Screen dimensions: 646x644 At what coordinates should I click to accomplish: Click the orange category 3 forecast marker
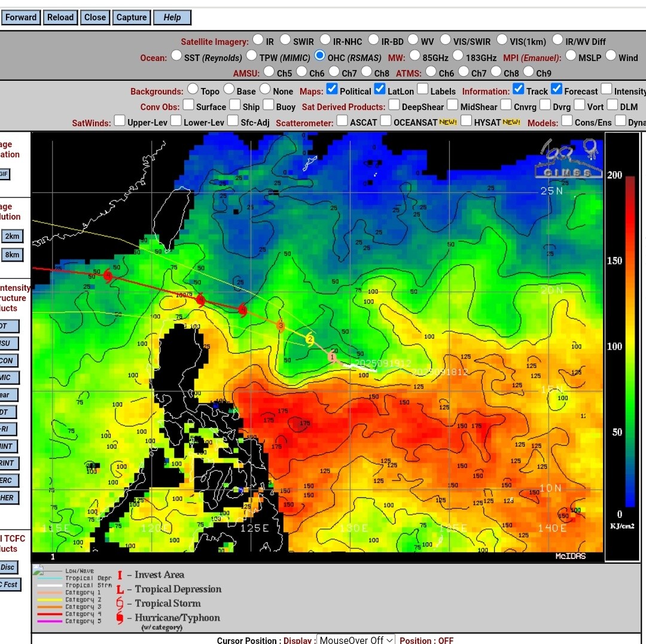point(280,325)
